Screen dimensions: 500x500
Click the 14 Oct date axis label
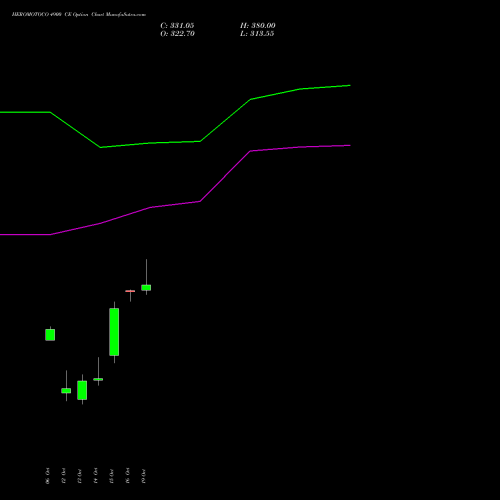click(x=96, y=476)
